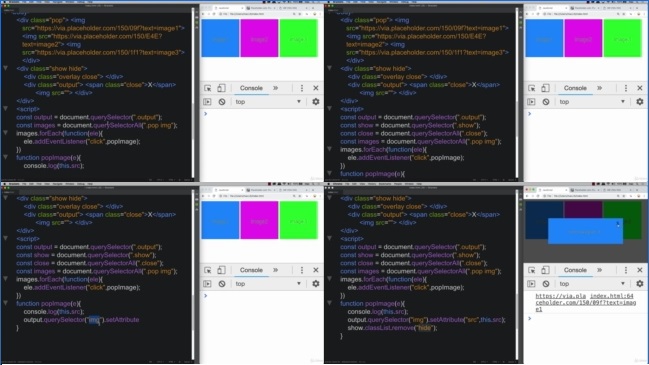
Task: Close the popped-up image via its X
Action: tap(618, 224)
